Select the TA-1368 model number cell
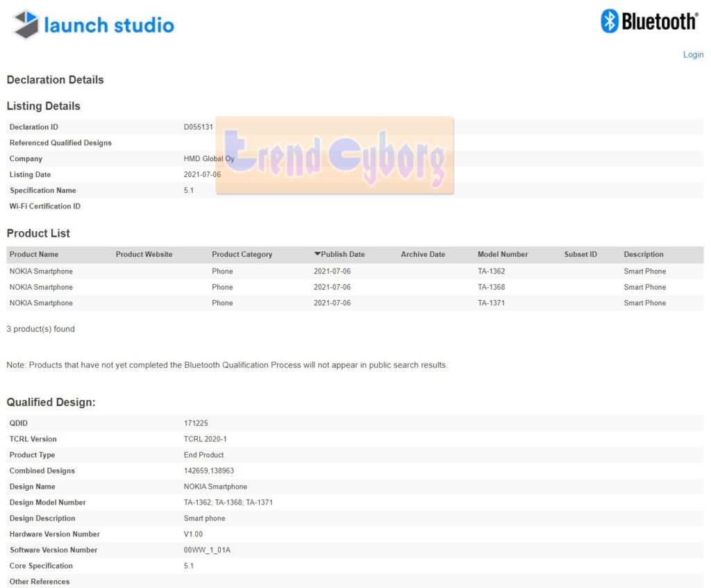The height and width of the screenshot is (588, 711). pos(491,287)
